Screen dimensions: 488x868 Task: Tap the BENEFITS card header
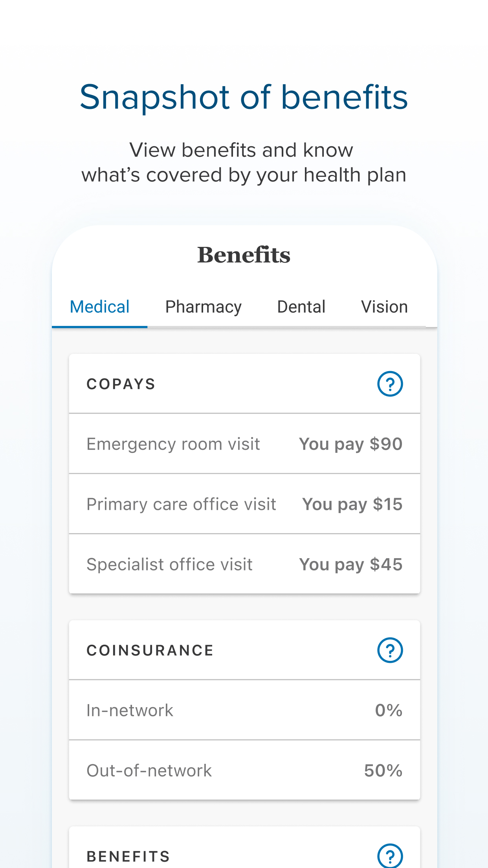point(128,856)
